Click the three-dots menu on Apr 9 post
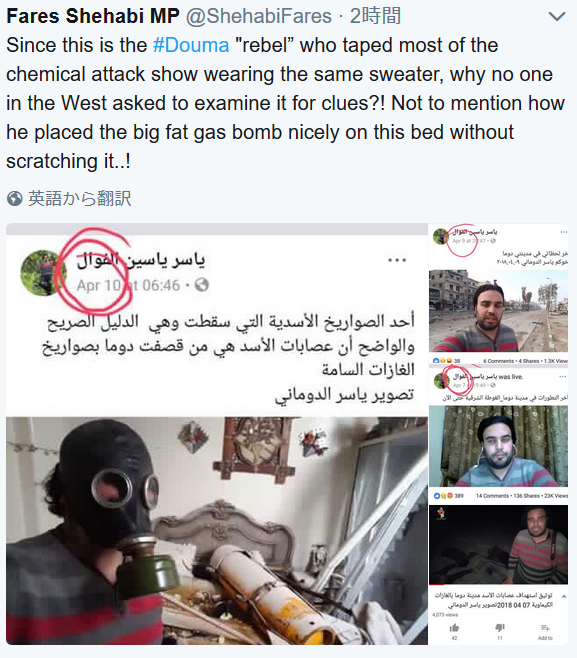This screenshot has height=658, width=577. [563, 232]
